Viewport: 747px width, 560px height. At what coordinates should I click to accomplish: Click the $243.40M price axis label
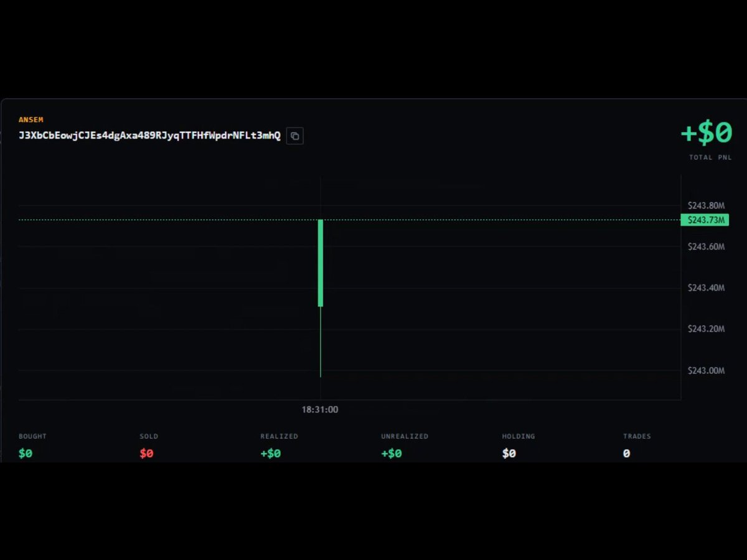click(x=706, y=287)
